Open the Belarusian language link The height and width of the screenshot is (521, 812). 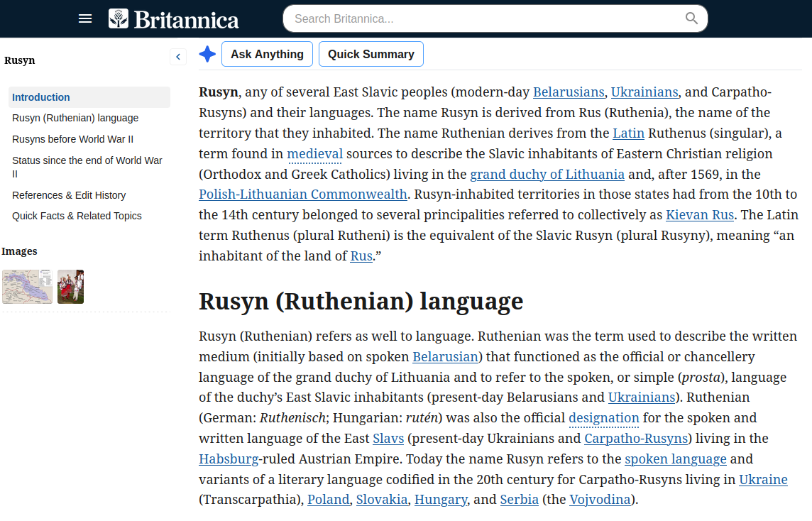445,357
